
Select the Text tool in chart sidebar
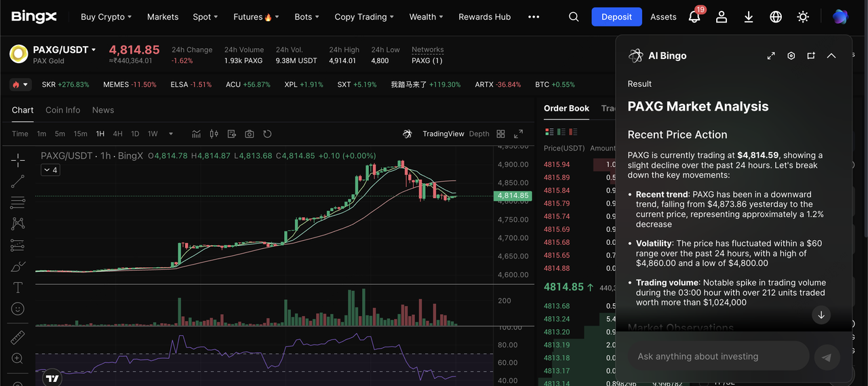point(18,288)
